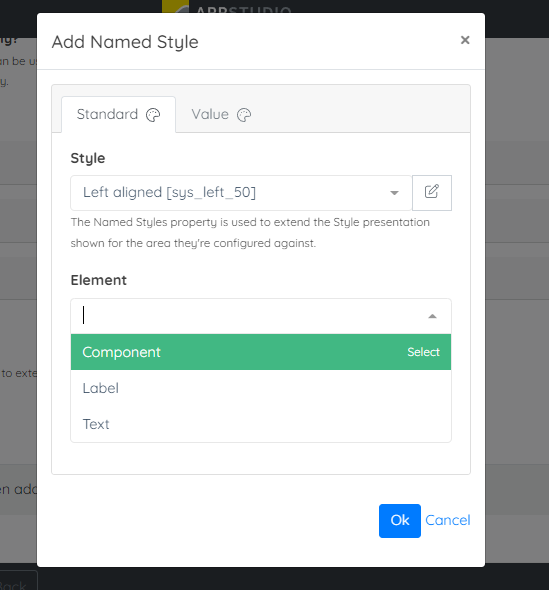Expand the Style dropdown arrow
This screenshot has height=590, width=549.
[x=394, y=193]
